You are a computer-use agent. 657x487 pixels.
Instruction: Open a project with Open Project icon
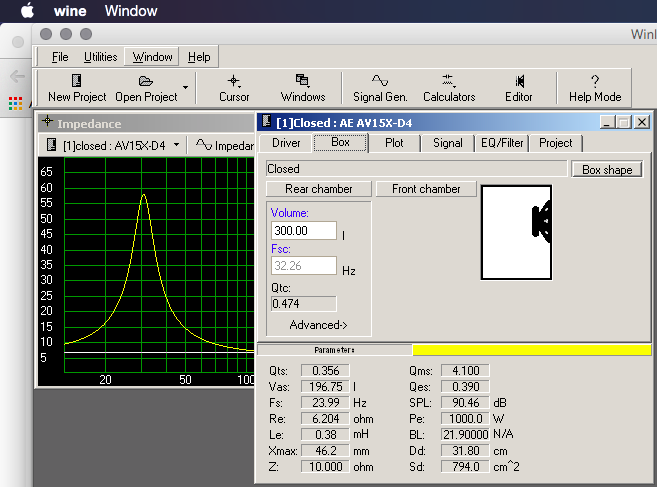point(146,88)
